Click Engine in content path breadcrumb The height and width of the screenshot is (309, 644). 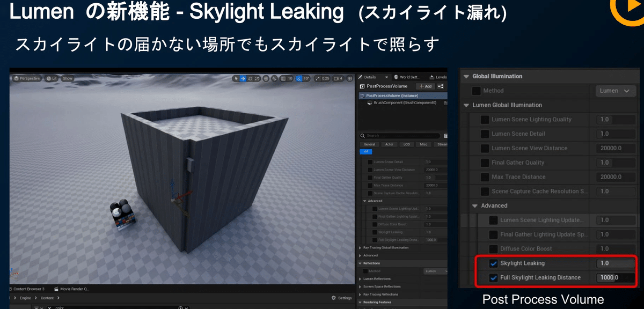tap(25, 298)
